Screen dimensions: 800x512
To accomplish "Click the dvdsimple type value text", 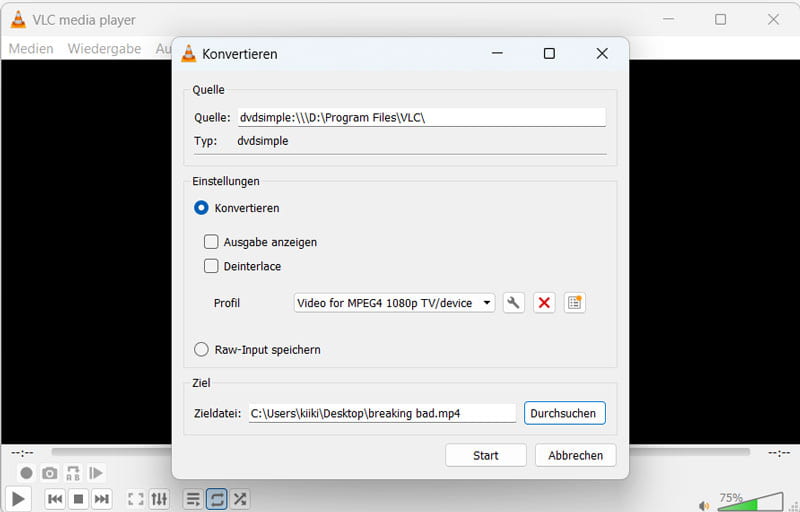I will pyautogui.click(x=263, y=141).
